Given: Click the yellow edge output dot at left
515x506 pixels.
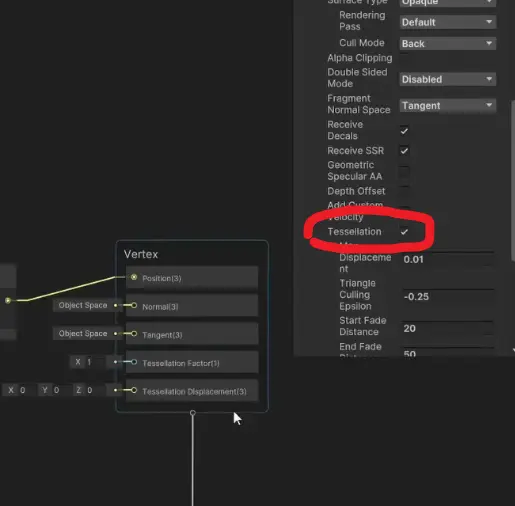Looking at the screenshot, I should (x=8, y=301).
